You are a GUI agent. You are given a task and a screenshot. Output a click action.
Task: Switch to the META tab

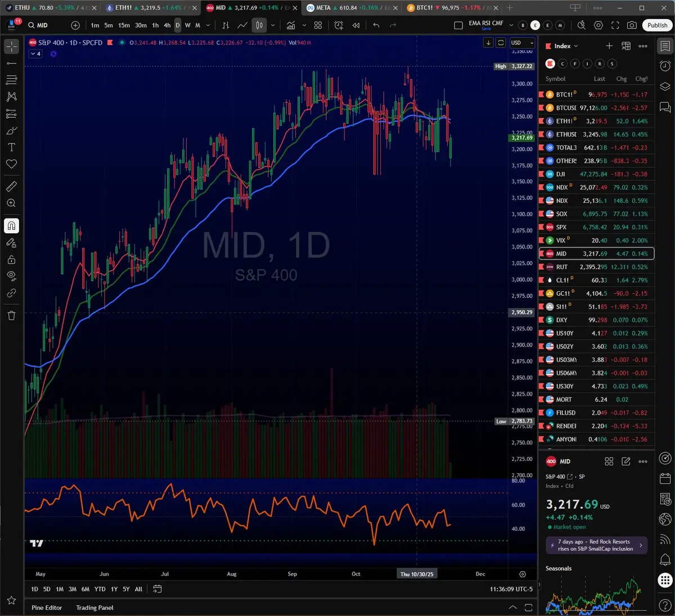(352, 8)
